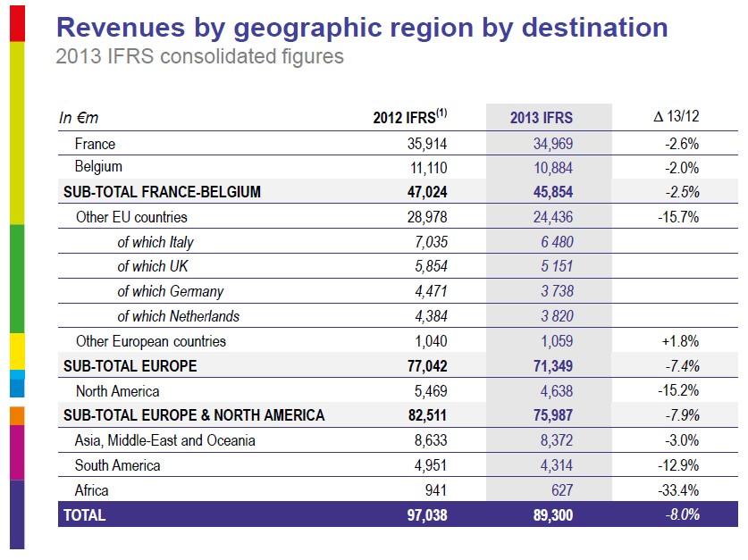
Task: Select Germany 2013 value 3 738
Action: pyautogui.click(x=557, y=291)
